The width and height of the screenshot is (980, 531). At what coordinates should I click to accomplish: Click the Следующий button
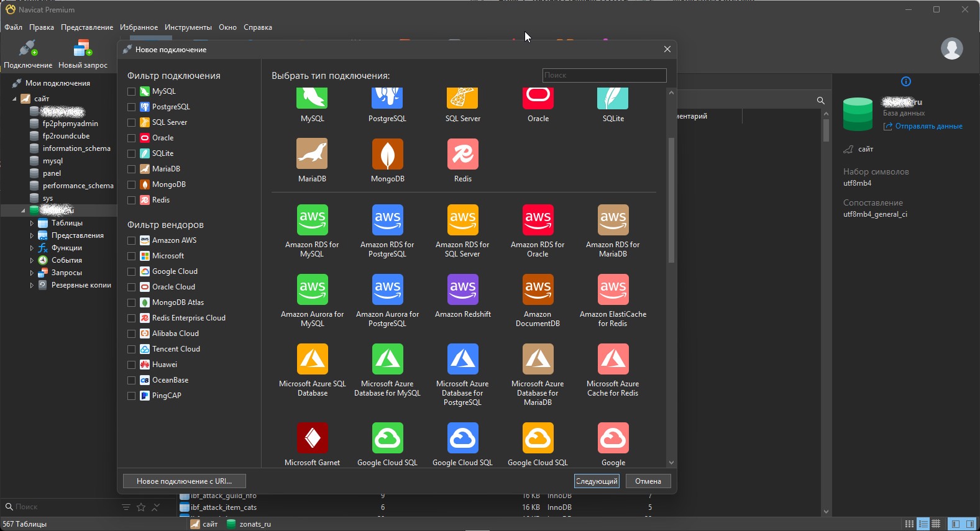click(597, 481)
